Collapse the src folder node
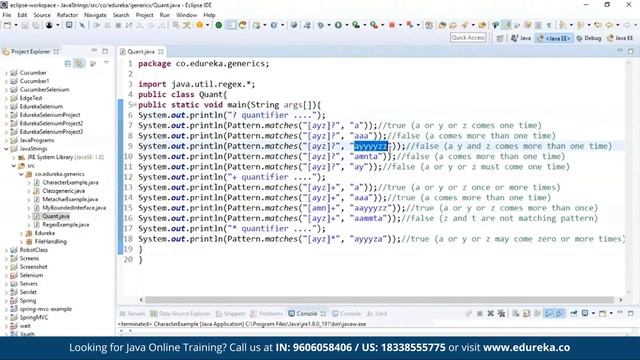The width and height of the screenshot is (640, 360). pyautogui.click(x=13, y=166)
